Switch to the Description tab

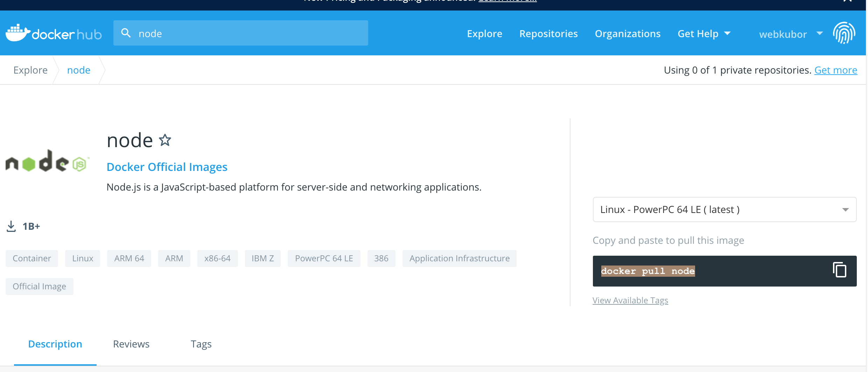(55, 344)
